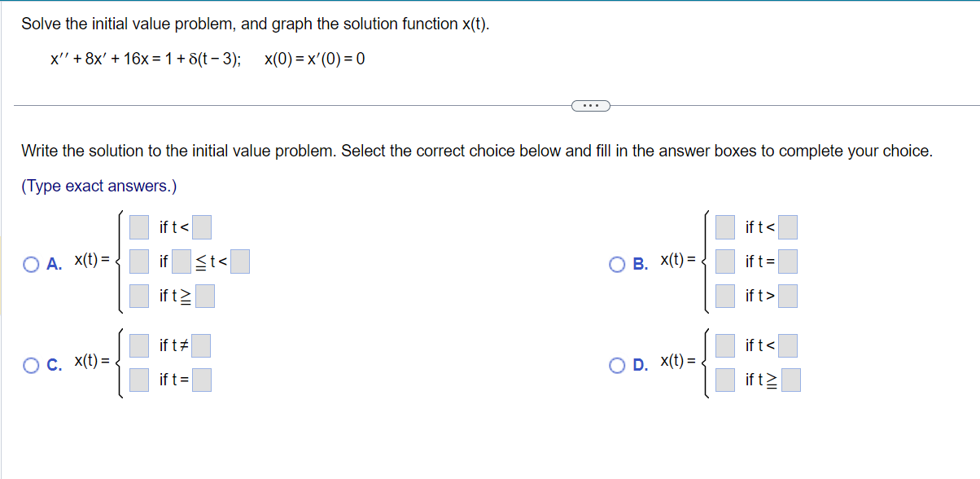The width and height of the screenshot is (980, 479).
Task: Expand the ellipsis divider button
Action: [590, 105]
